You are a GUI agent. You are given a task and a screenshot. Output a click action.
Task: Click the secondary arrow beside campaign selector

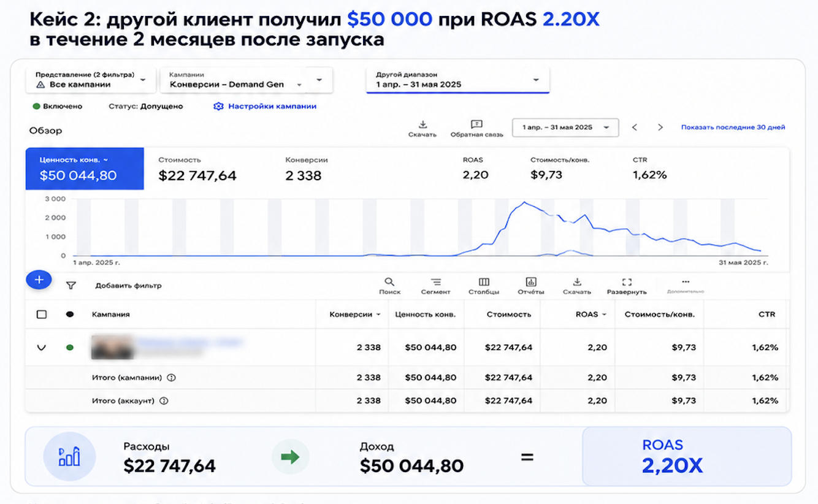tap(319, 80)
